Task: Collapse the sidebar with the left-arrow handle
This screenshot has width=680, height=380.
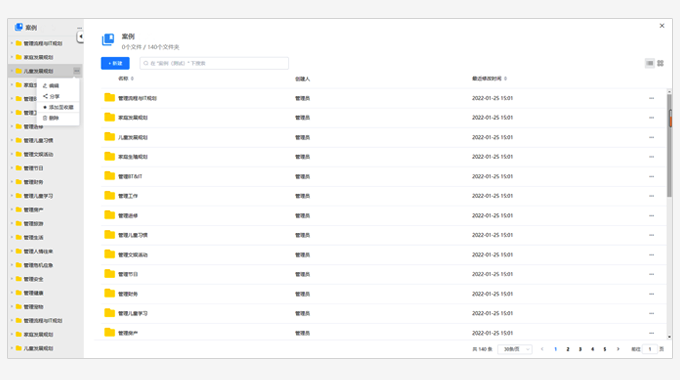Action: tap(81, 37)
